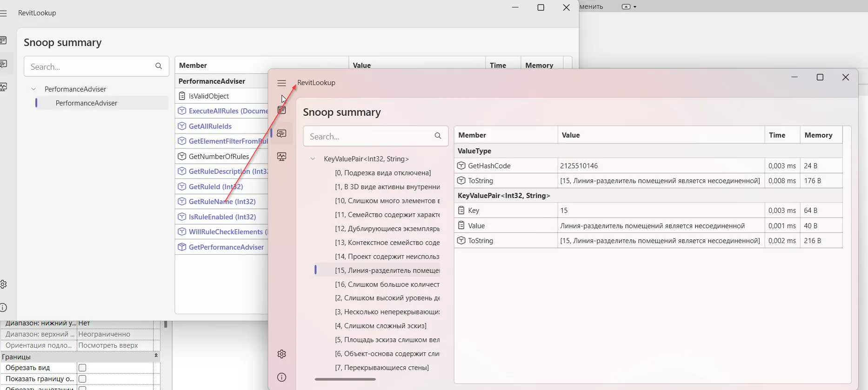The width and height of the screenshot is (868, 390).
Task: Select tree item [4, Слишком сложный эскиз]
Action: (381, 326)
